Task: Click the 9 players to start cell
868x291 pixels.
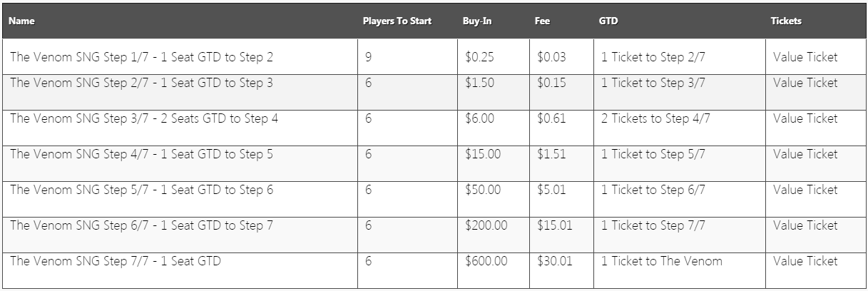Action: pos(368,57)
